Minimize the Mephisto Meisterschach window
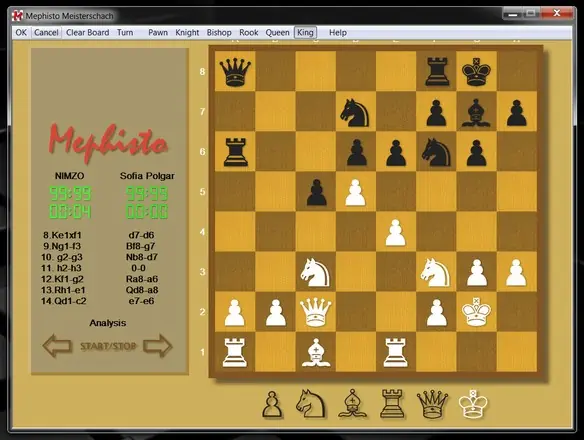 point(512,14)
